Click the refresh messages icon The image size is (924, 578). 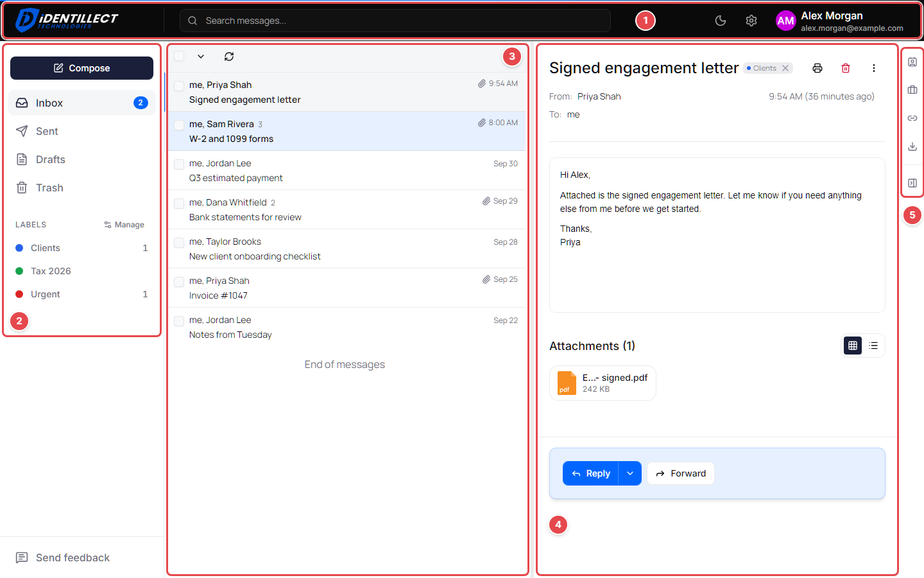point(229,57)
